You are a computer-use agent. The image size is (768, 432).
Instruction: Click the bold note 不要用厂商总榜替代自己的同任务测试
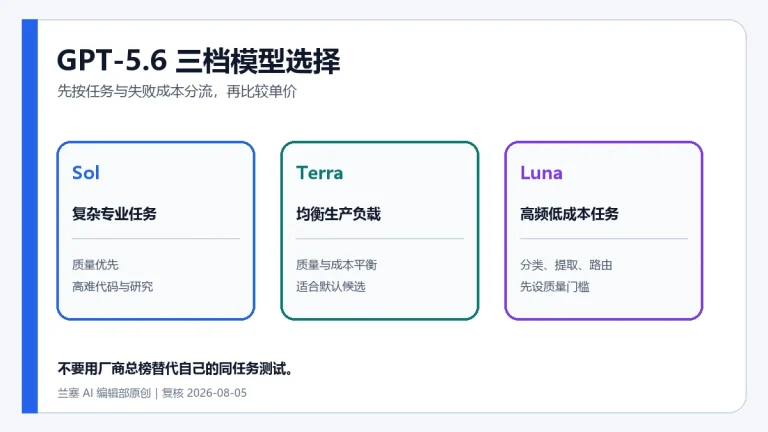tap(175, 369)
